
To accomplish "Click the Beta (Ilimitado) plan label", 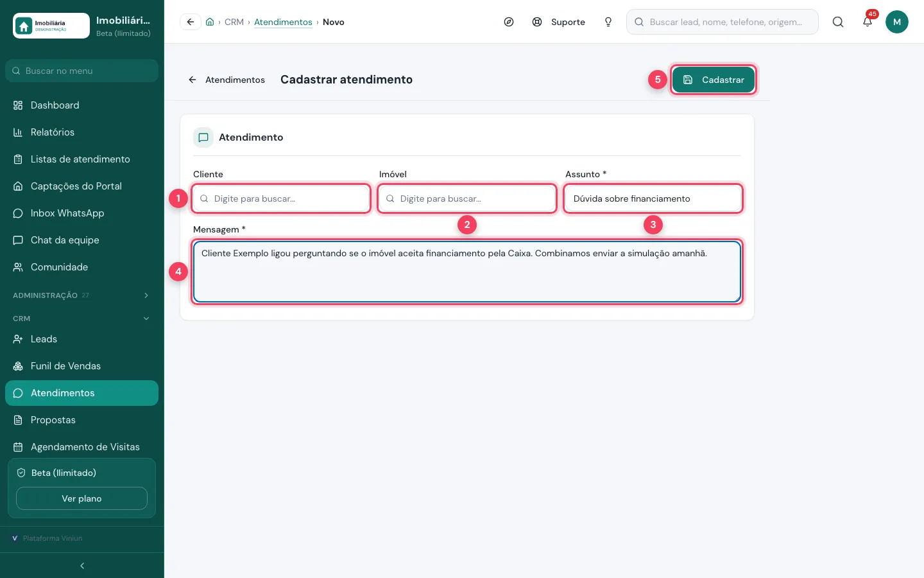I will 64,473.
